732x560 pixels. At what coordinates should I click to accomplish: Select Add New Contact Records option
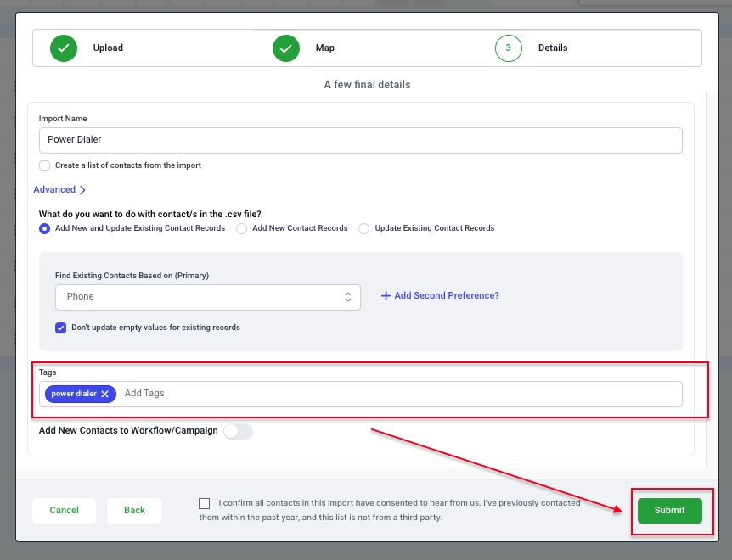point(241,228)
